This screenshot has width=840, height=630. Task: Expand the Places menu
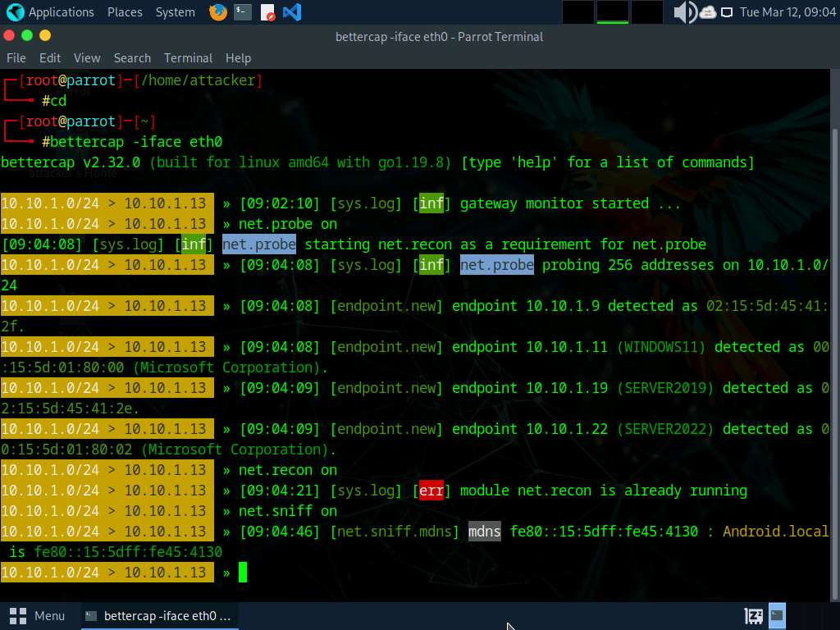pyautogui.click(x=125, y=12)
